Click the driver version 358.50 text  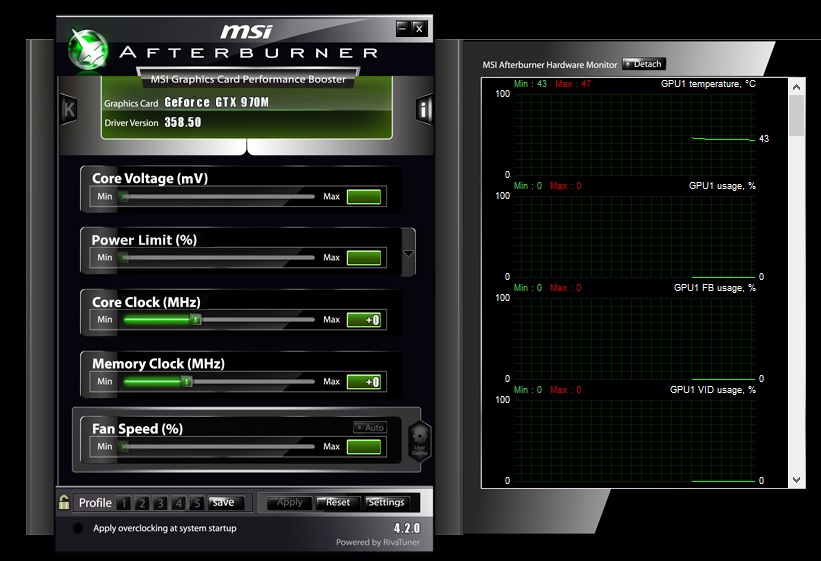183,122
